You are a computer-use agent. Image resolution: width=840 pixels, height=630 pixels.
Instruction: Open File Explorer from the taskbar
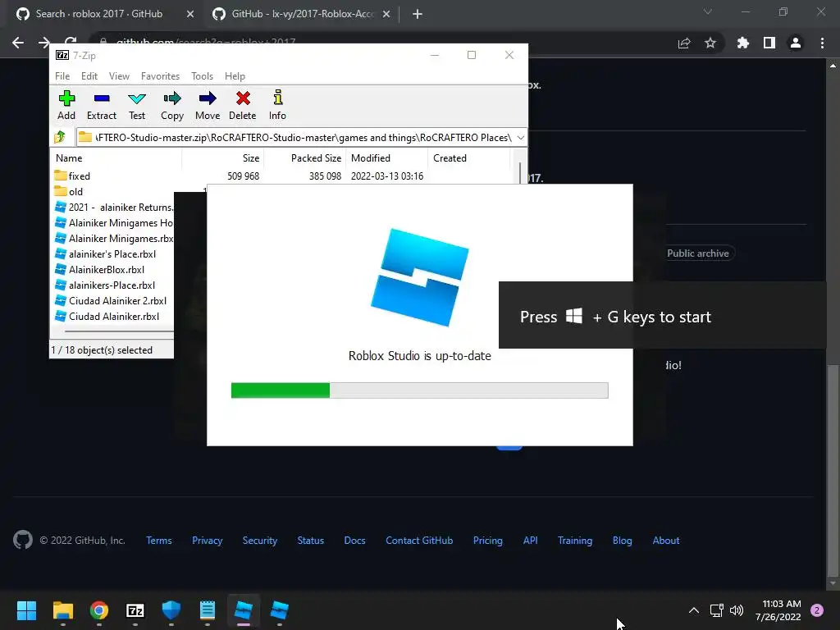pos(62,610)
